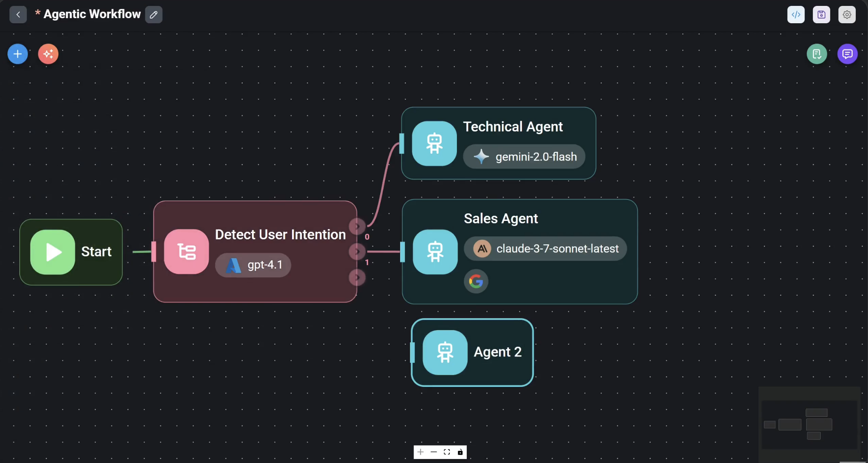Save the workflow with the disk icon
868x463 pixels.
[821, 15]
